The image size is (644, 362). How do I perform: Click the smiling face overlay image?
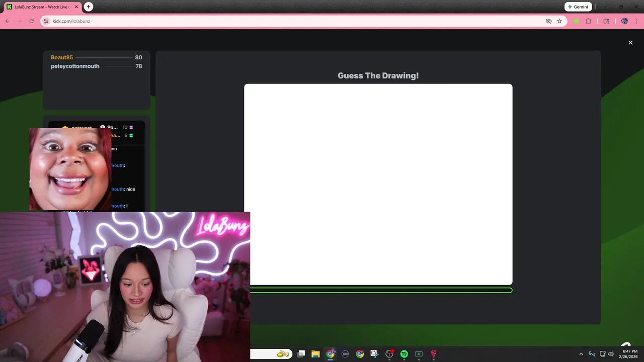70,169
